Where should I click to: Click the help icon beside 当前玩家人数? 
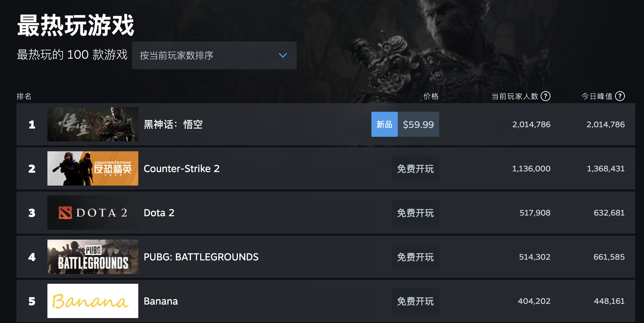tap(546, 96)
